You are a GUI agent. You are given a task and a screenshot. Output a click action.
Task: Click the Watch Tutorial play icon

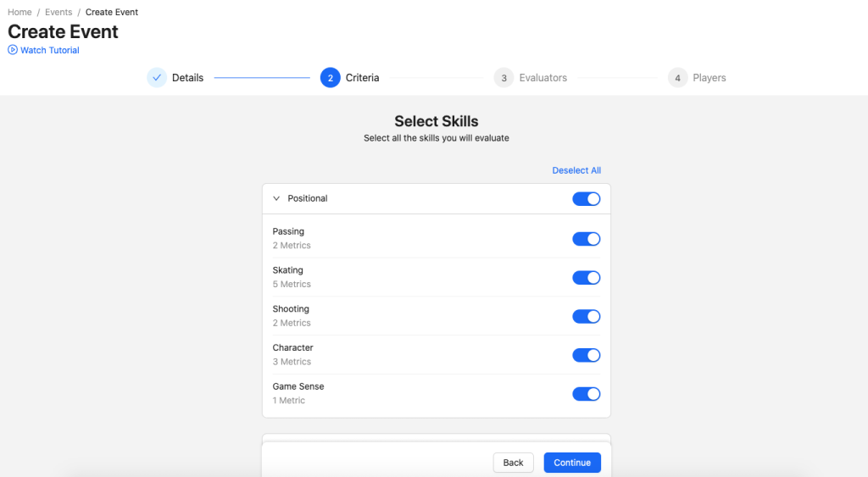click(13, 50)
